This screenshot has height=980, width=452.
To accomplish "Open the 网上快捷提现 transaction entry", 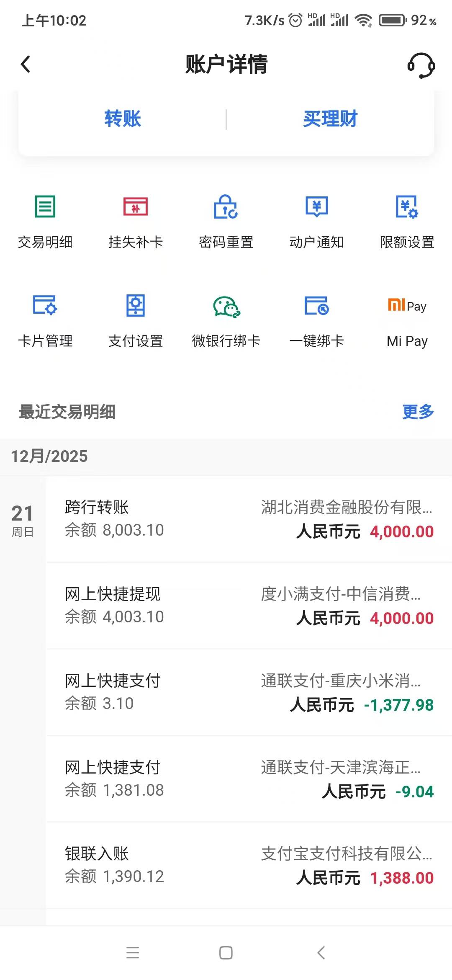I will (249, 606).
